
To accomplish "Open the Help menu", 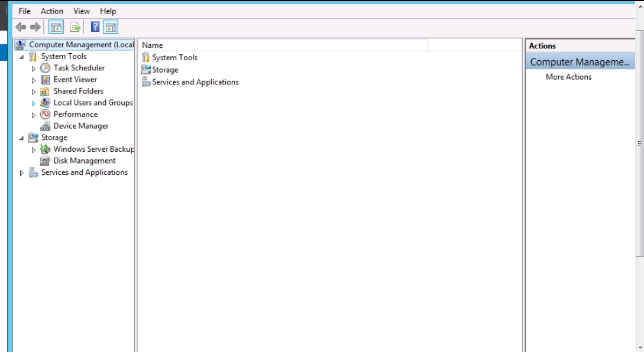I will [x=108, y=11].
